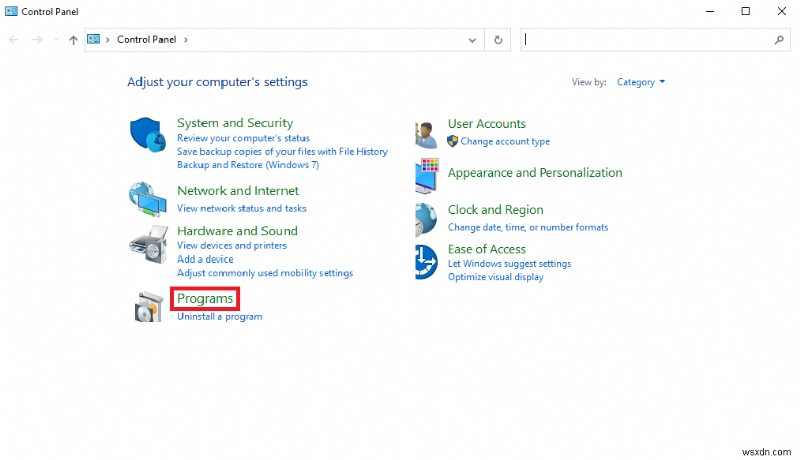Image resolution: width=800 pixels, height=460 pixels.
Task: Maximize the Control Panel window
Action: (745, 11)
